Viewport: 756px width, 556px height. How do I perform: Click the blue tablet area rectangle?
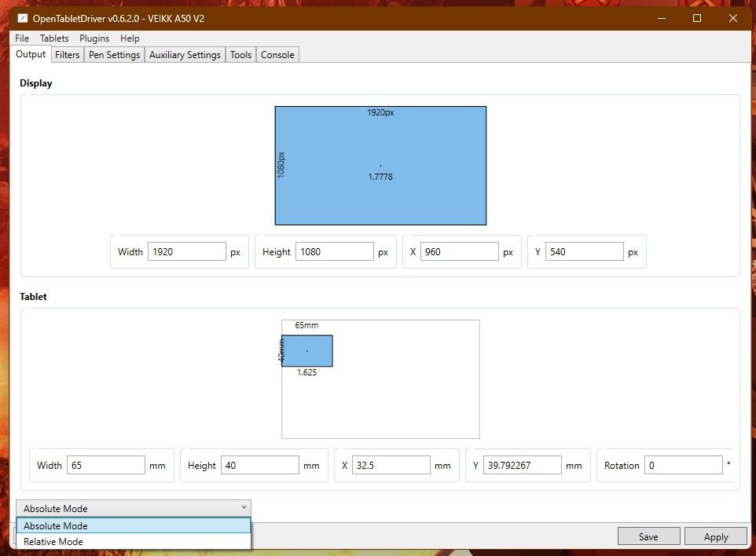pos(307,351)
